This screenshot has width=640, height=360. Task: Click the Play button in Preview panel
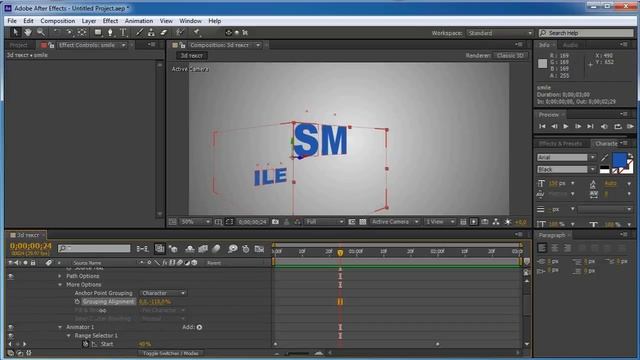(566, 127)
